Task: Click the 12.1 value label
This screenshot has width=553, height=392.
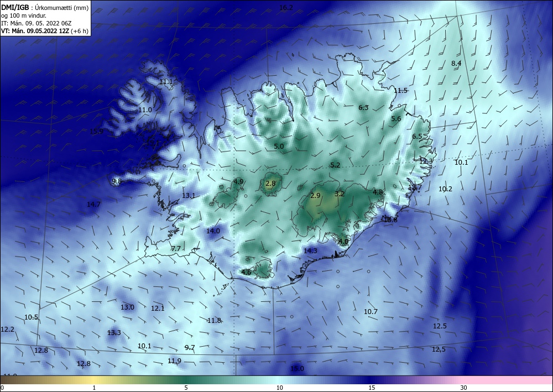Action: (x=158, y=308)
